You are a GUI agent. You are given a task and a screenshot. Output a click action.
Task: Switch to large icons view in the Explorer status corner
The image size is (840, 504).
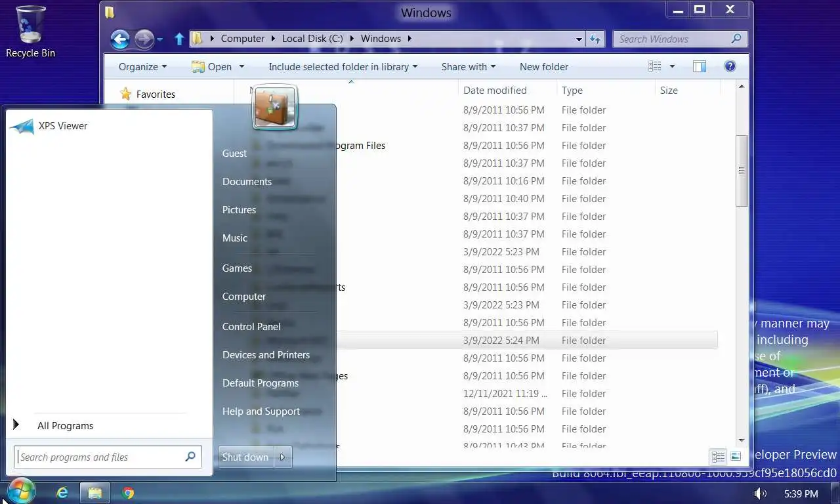click(x=736, y=457)
